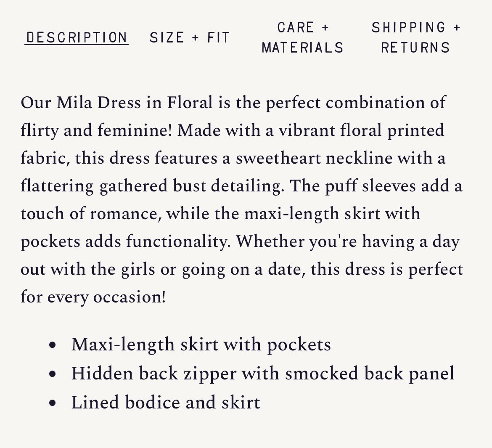Click the bullet about Maxi-length skirt with pockets
The image size is (492, 448).
click(x=201, y=344)
